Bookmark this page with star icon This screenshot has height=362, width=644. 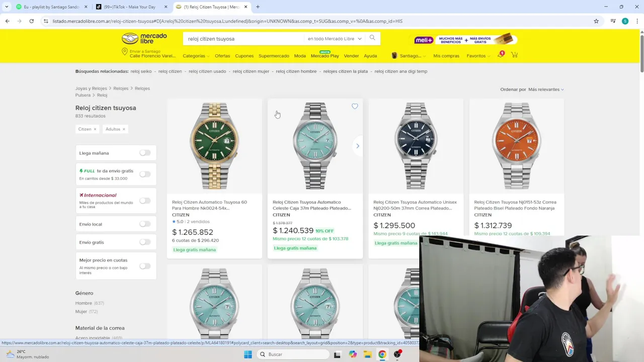tap(596, 21)
